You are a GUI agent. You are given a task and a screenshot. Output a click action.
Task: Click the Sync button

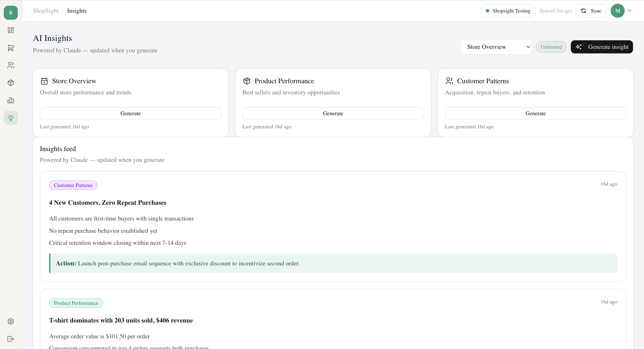click(x=591, y=11)
